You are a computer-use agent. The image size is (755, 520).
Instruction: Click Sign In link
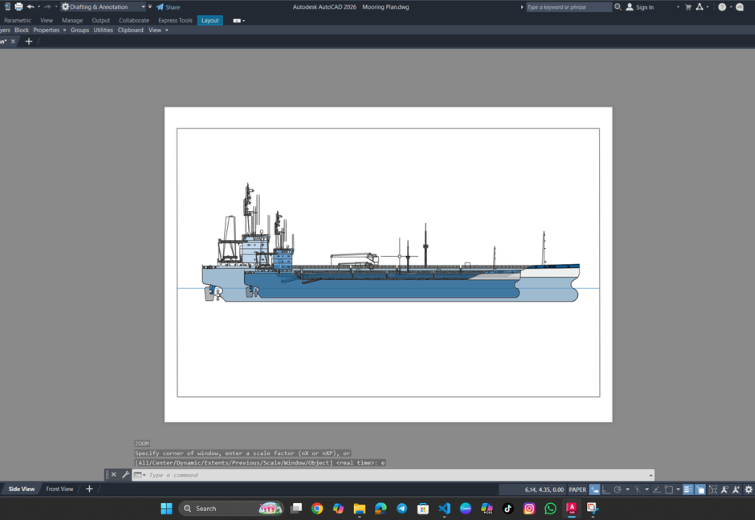[x=644, y=7]
